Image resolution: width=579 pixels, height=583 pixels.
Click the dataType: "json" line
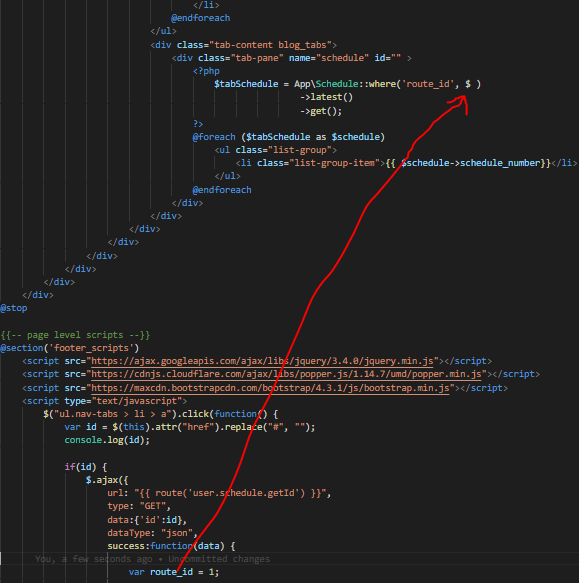click(x=152, y=533)
